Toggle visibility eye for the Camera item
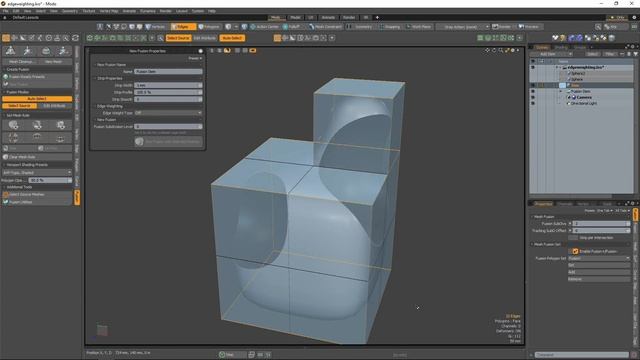640x360 pixels. click(x=533, y=98)
